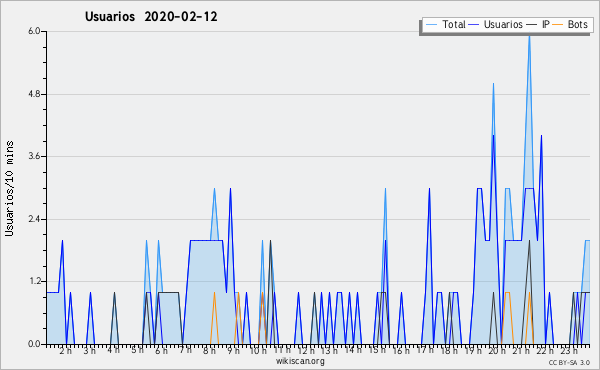
Task: Click the '17 h' x-axis label
Action: click(x=425, y=350)
